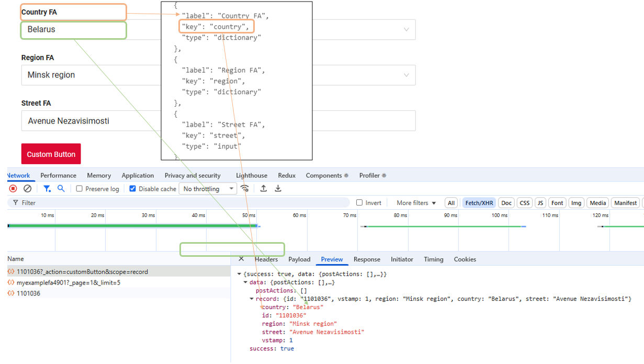644x364 pixels.
Task: Open network conditions Wi-Fi settings icon
Action: tap(245, 189)
